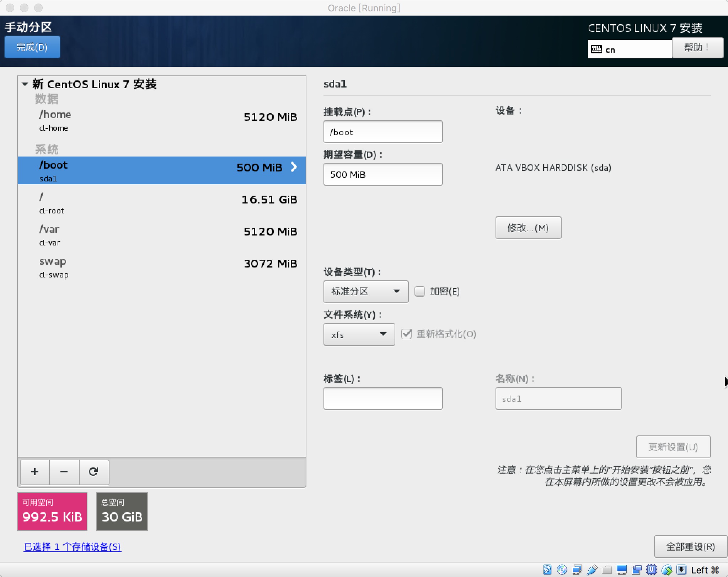
Task: Click the CENTOS LINUX 7 安装 header text
Action: 645,28
